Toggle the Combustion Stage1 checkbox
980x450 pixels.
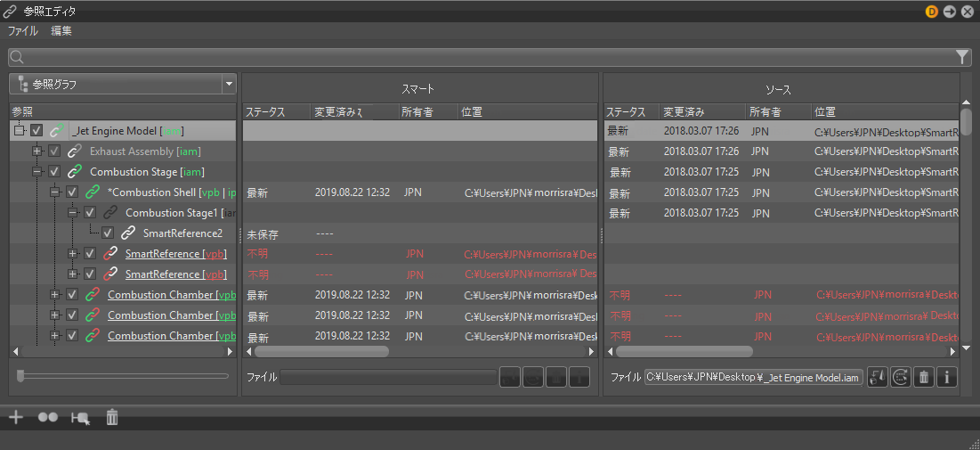(x=89, y=213)
